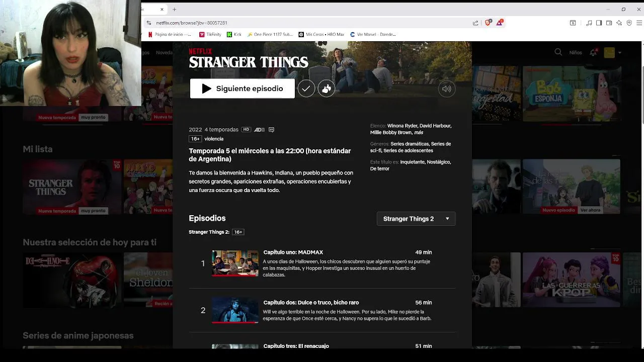The height and width of the screenshot is (362, 644).
Task: Remove Stranger Things from Mi lista checkmark
Action: coord(306,88)
